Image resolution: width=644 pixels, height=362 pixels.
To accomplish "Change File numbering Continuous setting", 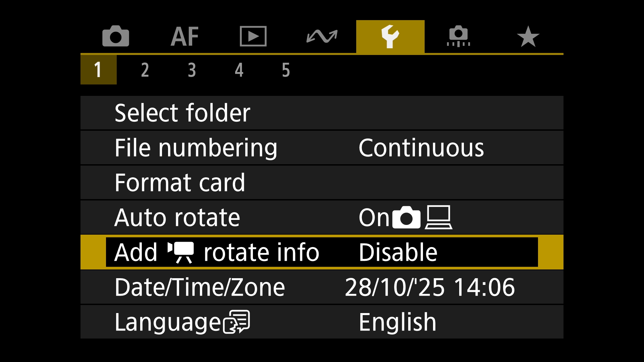I will 421,148.
